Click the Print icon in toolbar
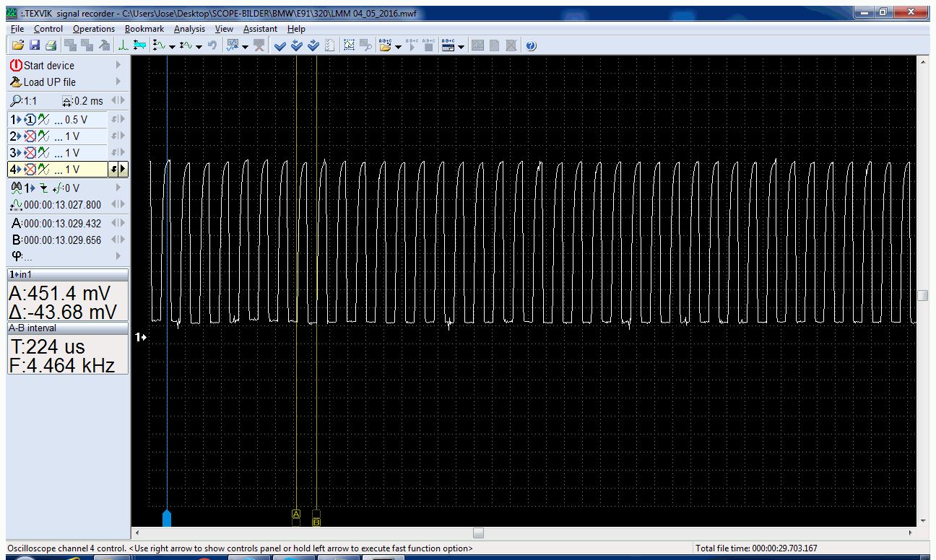The width and height of the screenshot is (936, 560). pyautogui.click(x=51, y=45)
